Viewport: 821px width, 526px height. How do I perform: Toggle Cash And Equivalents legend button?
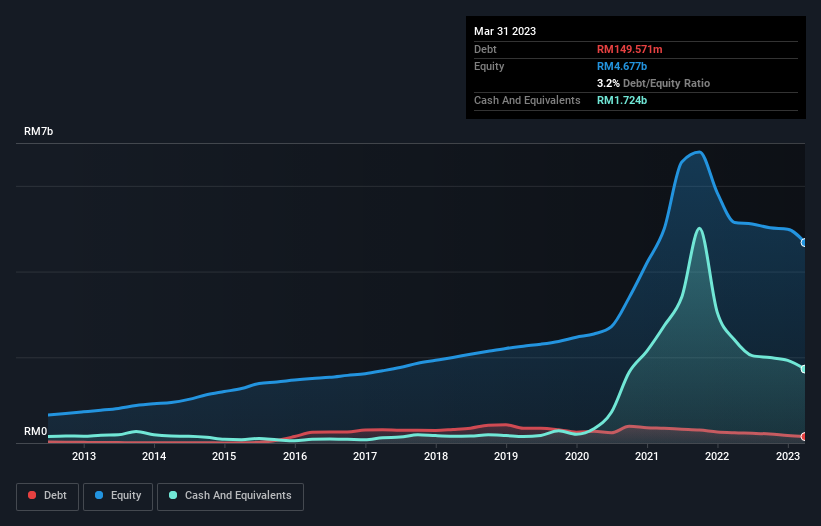tap(230, 496)
